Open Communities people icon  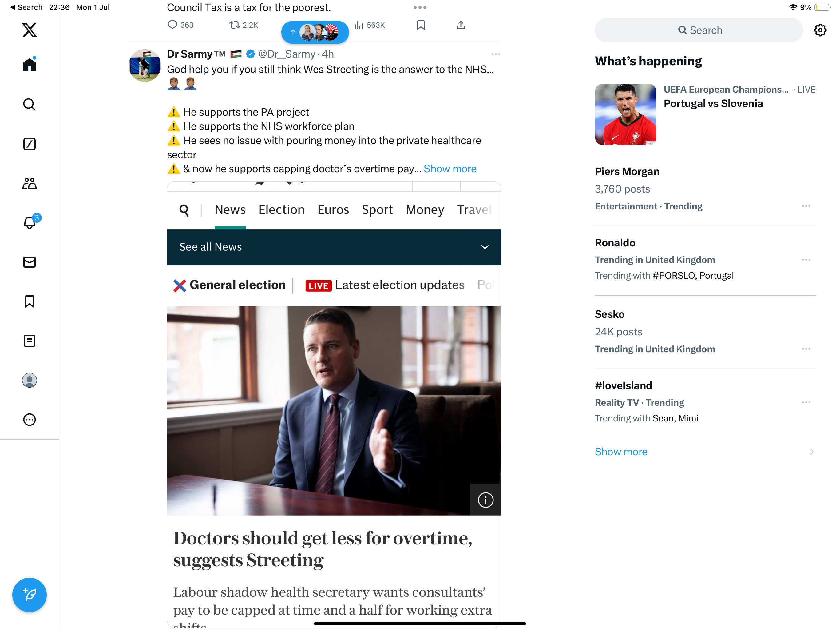pos(29,184)
